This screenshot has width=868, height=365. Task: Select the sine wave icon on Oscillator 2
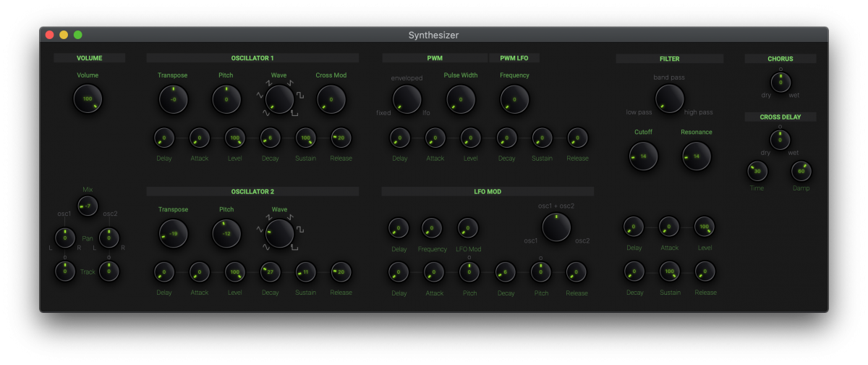tap(266, 248)
